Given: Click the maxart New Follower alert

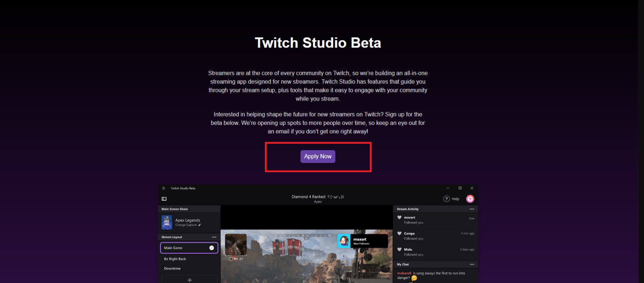Looking at the screenshot, I should 363,241.
